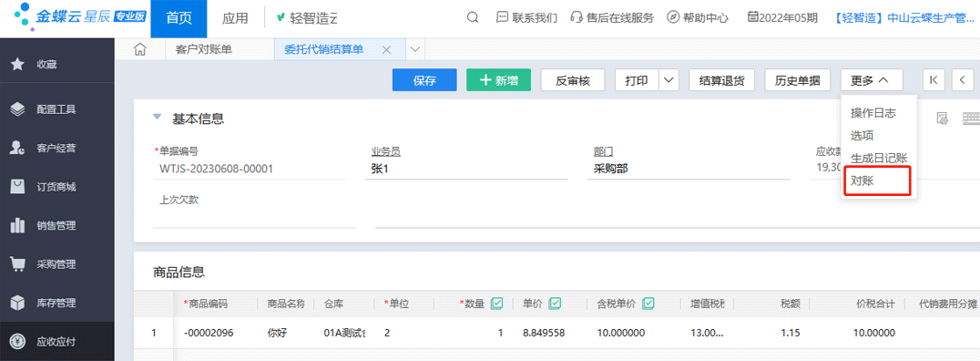Expand the print options dropdown arrow

pos(669,80)
